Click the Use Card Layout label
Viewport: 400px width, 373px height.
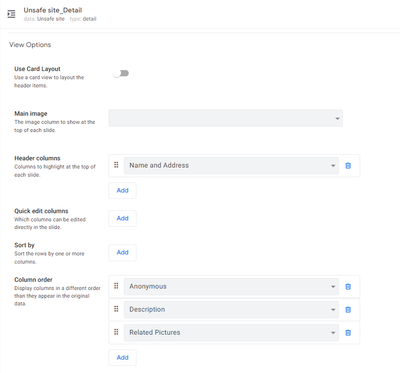click(x=37, y=69)
